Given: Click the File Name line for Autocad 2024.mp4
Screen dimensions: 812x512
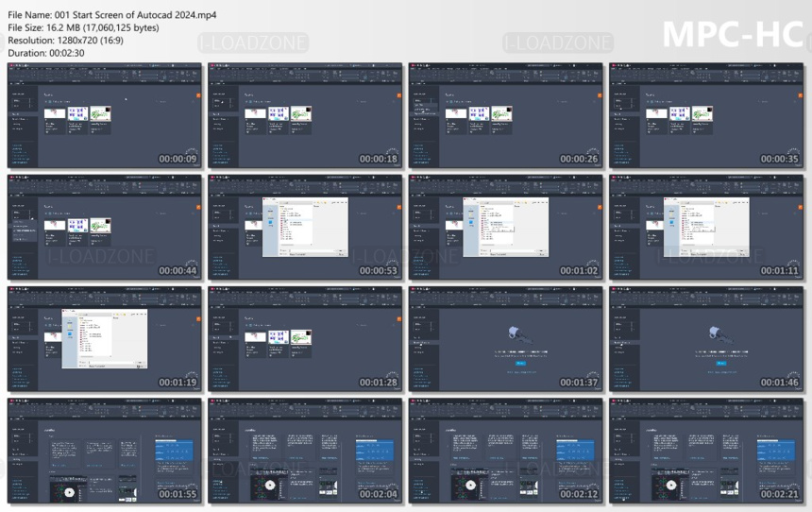Looking at the screenshot, I should click(111, 15).
